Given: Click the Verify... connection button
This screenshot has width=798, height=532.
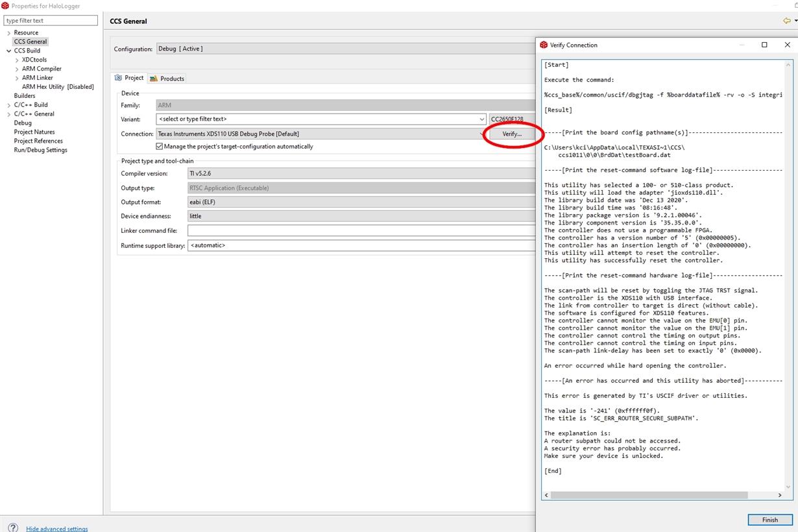Looking at the screenshot, I should 512,134.
